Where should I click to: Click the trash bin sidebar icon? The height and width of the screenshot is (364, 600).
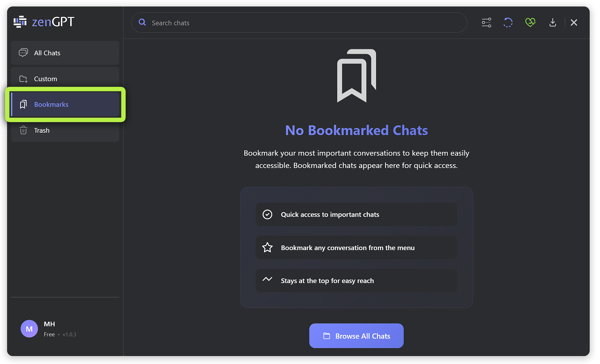[x=23, y=130]
